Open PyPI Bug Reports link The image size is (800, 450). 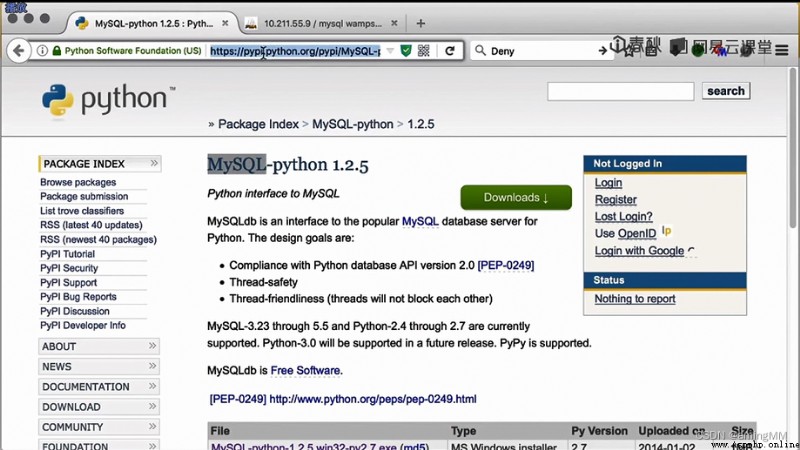(x=78, y=296)
